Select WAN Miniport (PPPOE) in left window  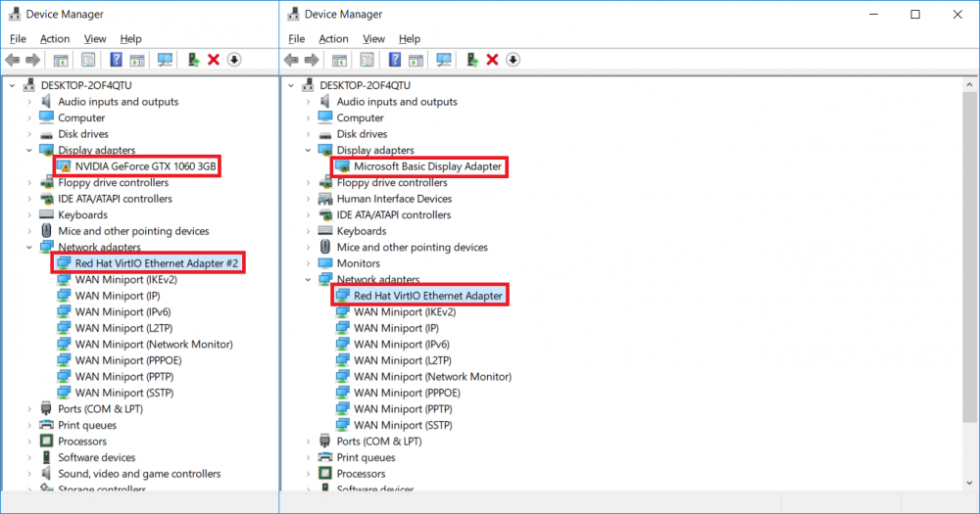click(x=128, y=360)
